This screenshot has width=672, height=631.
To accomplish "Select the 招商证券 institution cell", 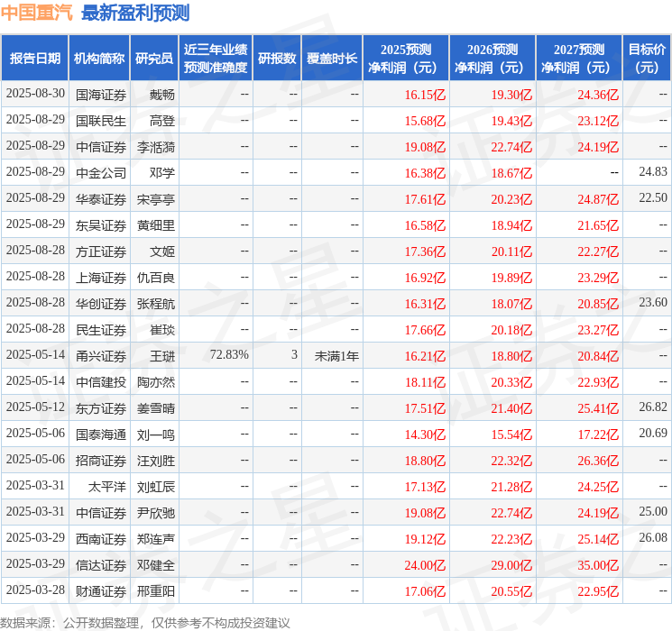I will click(101, 461).
